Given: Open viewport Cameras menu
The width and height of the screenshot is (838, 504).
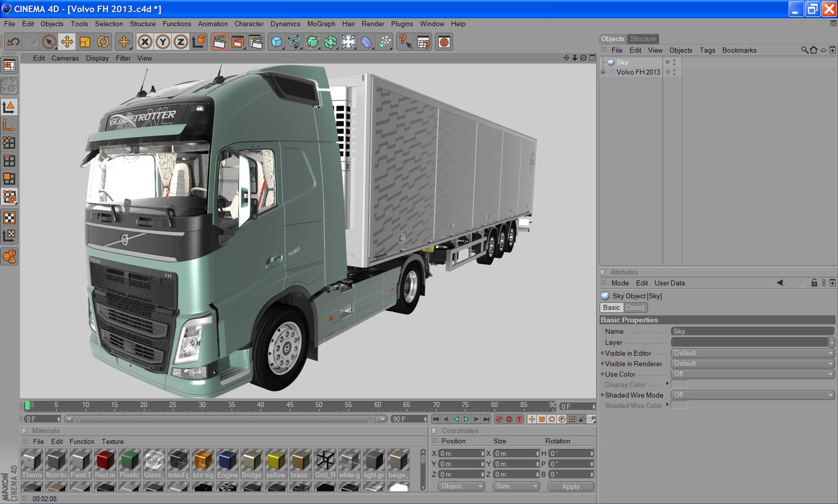Looking at the screenshot, I should [x=65, y=58].
